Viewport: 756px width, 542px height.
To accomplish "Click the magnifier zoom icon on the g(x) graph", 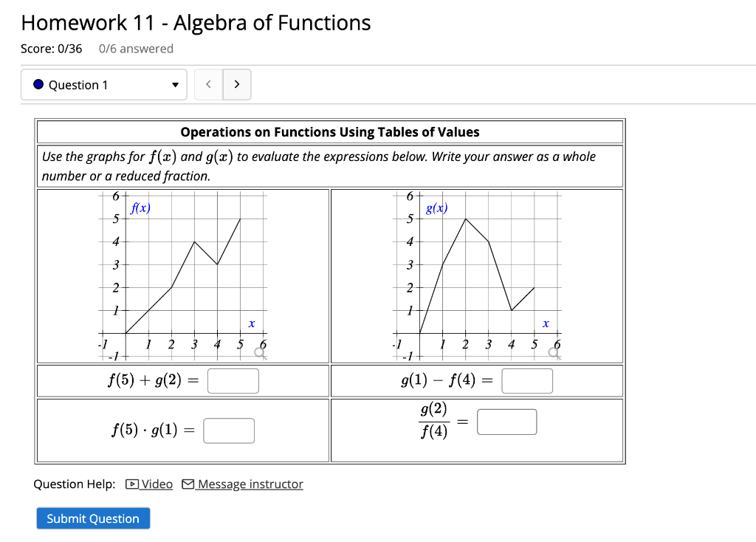I will pos(554,354).
